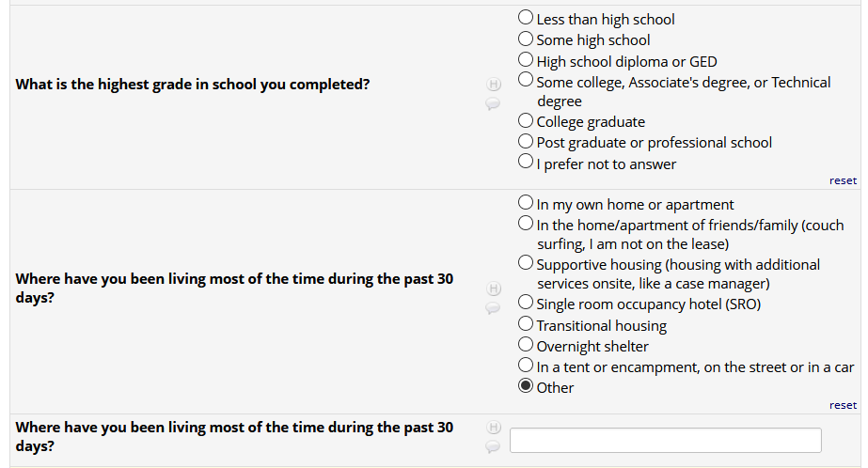Reset the living situation radio selection
This screenshot has height=468, width=868.
pos(843,405)
